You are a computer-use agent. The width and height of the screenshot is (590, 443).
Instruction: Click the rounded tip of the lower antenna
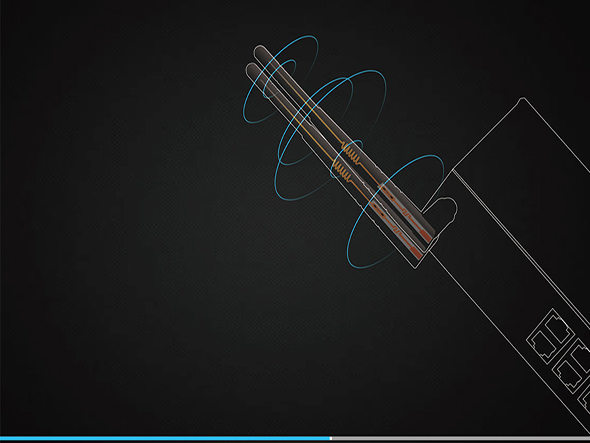(251, 69)
